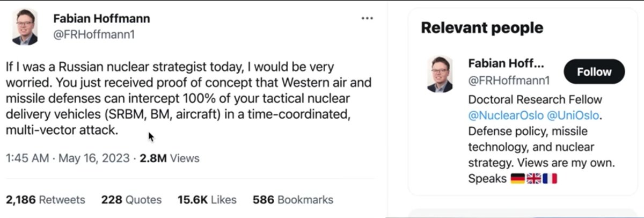Click the 586 Bookmarks count
This screenshot has height=218, width=644.
(293, 200)
